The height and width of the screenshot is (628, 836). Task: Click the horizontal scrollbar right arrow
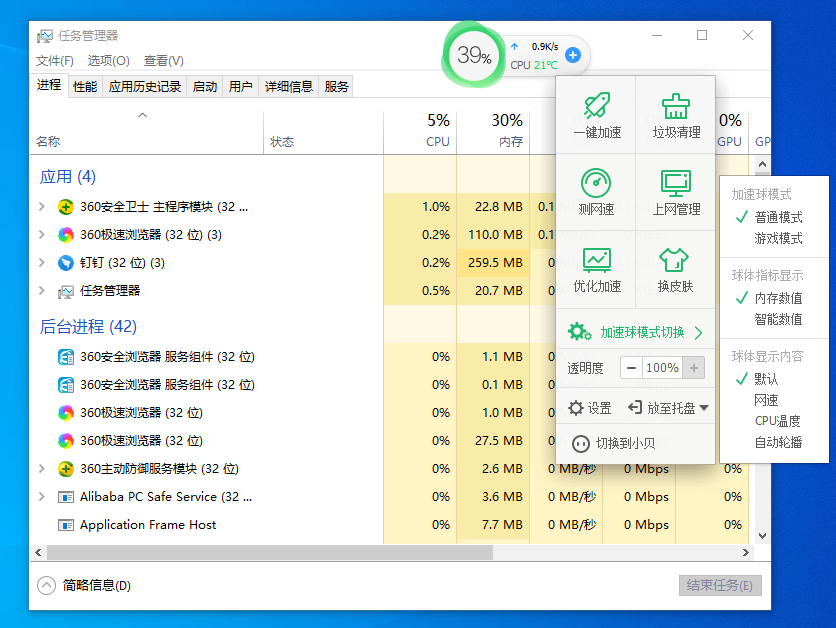[x=746, y=552]
